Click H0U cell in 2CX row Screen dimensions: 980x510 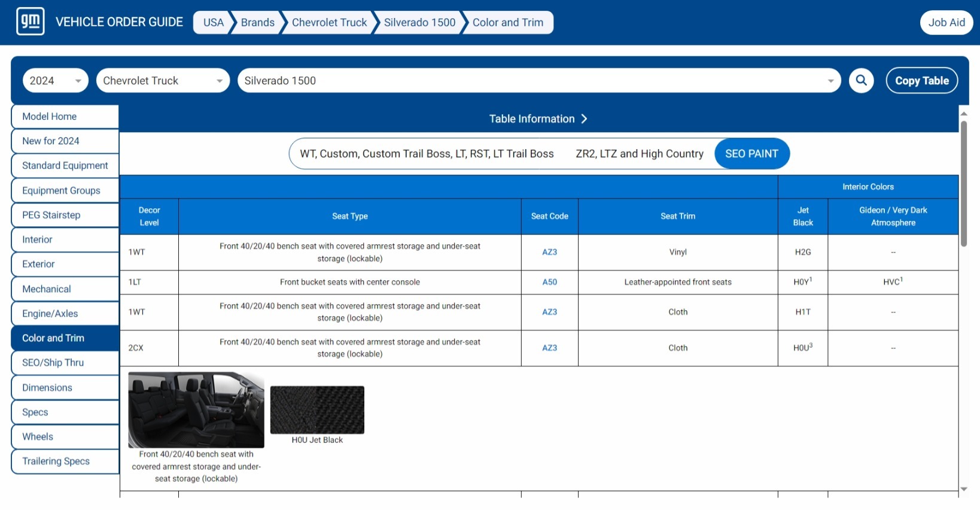803,348
